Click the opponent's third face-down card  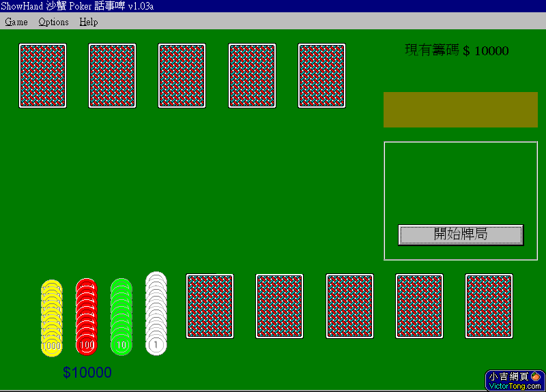click(x=182, y=76)
